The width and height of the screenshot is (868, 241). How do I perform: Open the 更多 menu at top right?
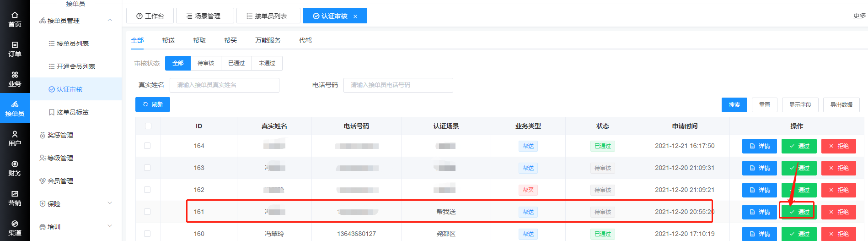(860, 16)
